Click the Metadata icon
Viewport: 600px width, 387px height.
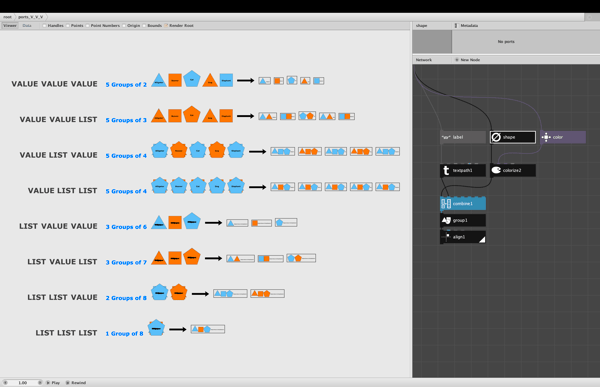point(456,25)
